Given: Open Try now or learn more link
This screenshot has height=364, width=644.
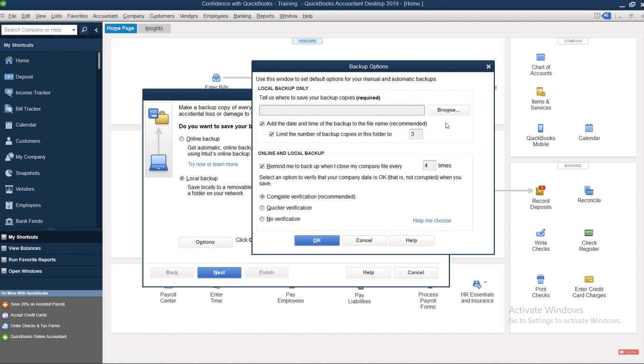Looking at the screenshot, I should pyautogui.click(x=213, y=164).
